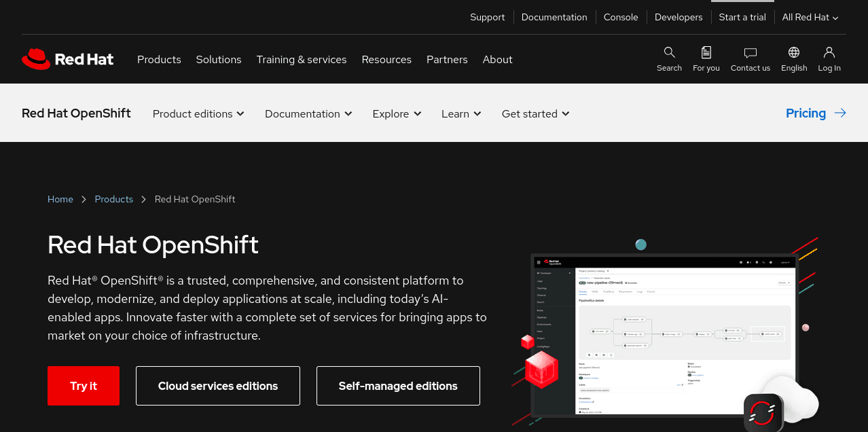Click the Cloud services editions button
The width and height of the screenshot is (868, 432).
click(x=218, y=386)
